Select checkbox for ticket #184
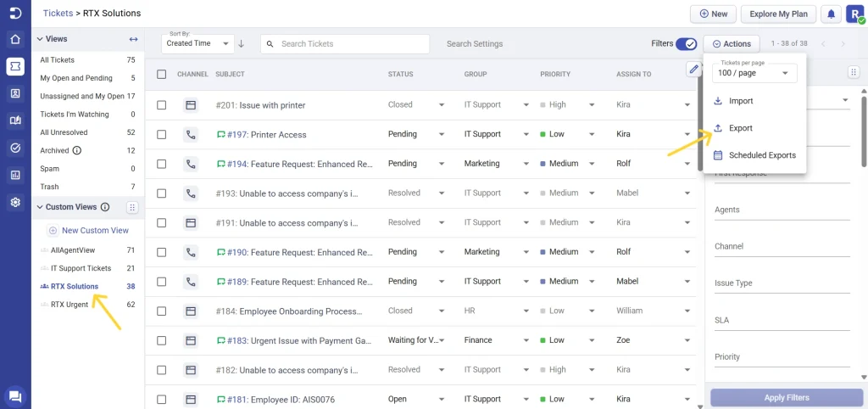 click(162, 311)
